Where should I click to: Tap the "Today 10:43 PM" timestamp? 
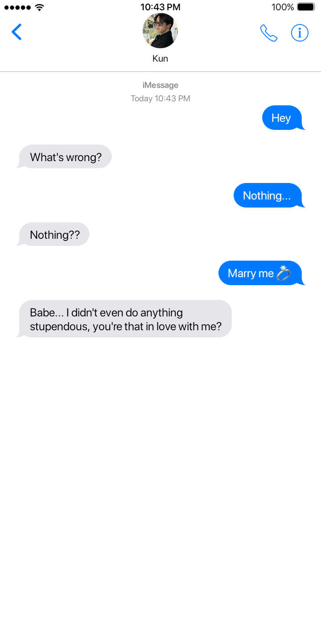[x=160, y=98]
